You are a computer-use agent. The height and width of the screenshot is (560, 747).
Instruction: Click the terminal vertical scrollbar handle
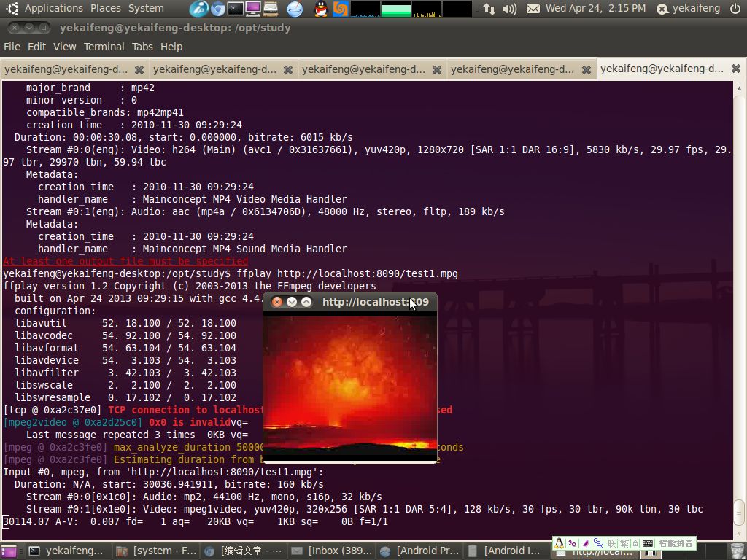[x=740, y=513]
